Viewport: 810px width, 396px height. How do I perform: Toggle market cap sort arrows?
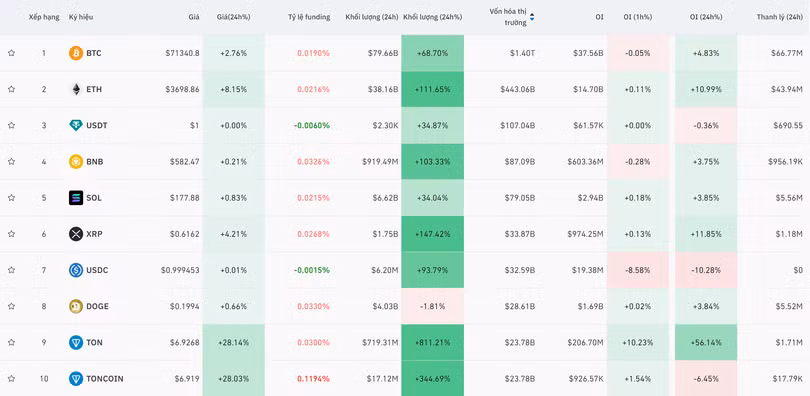coord(532,17)
